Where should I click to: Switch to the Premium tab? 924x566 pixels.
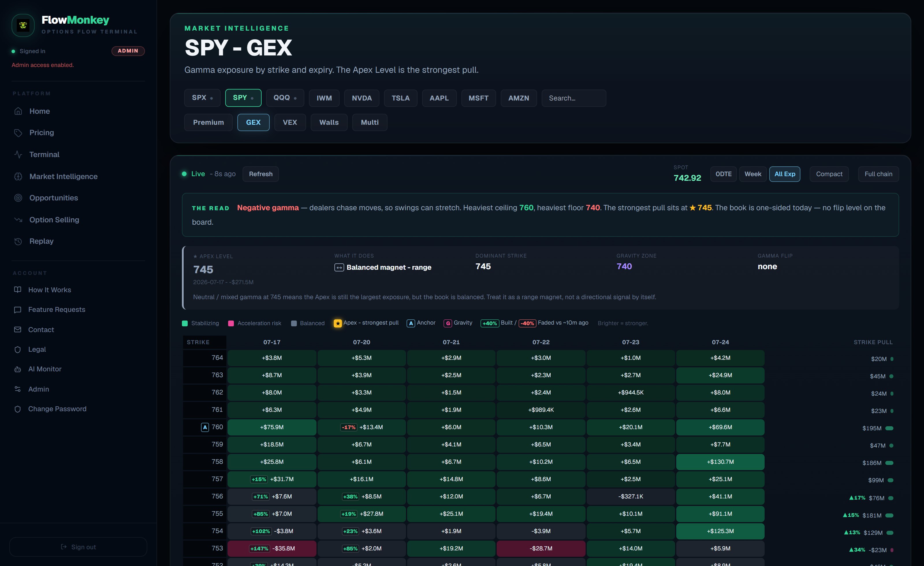click(208, 122)
